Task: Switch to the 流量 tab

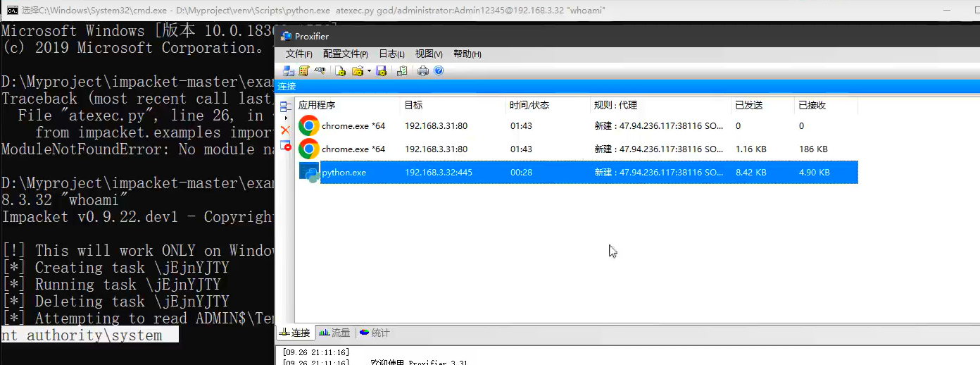Action: point(334,333)
